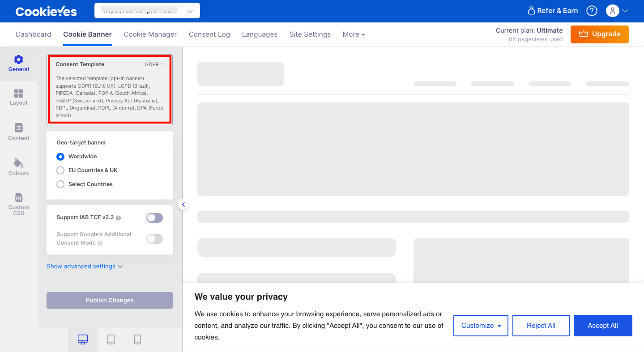
Task: Click the IAB TCF v2.2 help icon
Action: pyautogui.click(x=118, y=218)
